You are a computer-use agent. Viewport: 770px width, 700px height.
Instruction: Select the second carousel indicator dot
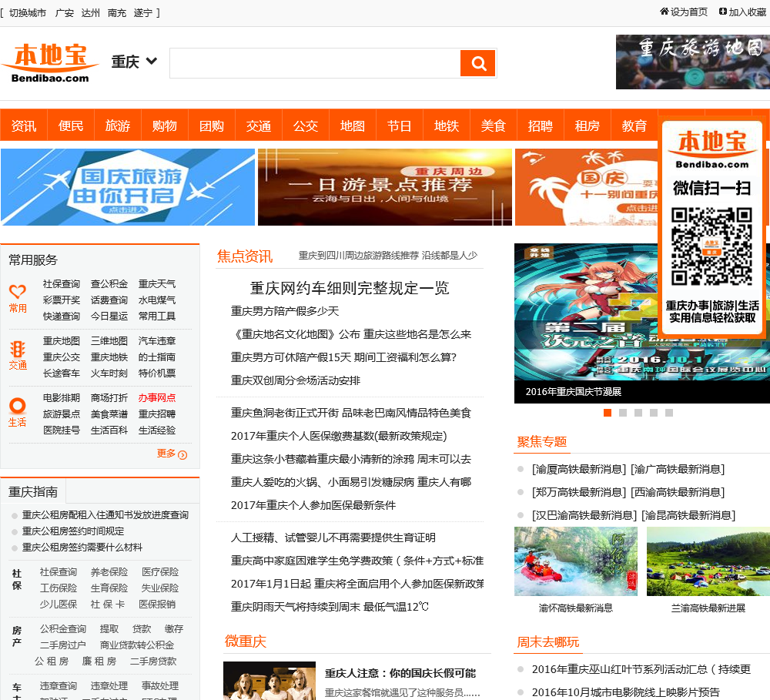tap(623, 413)
